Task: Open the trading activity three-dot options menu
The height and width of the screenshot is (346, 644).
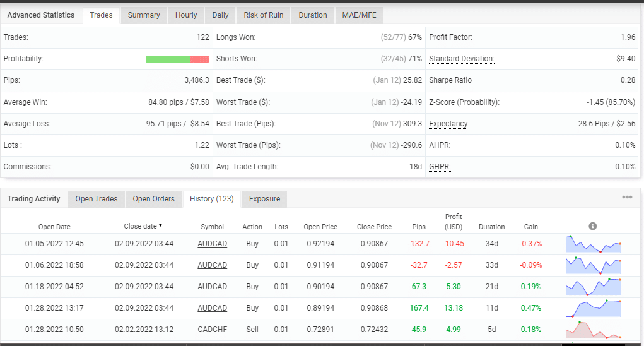Action: (x=626, y=197)
